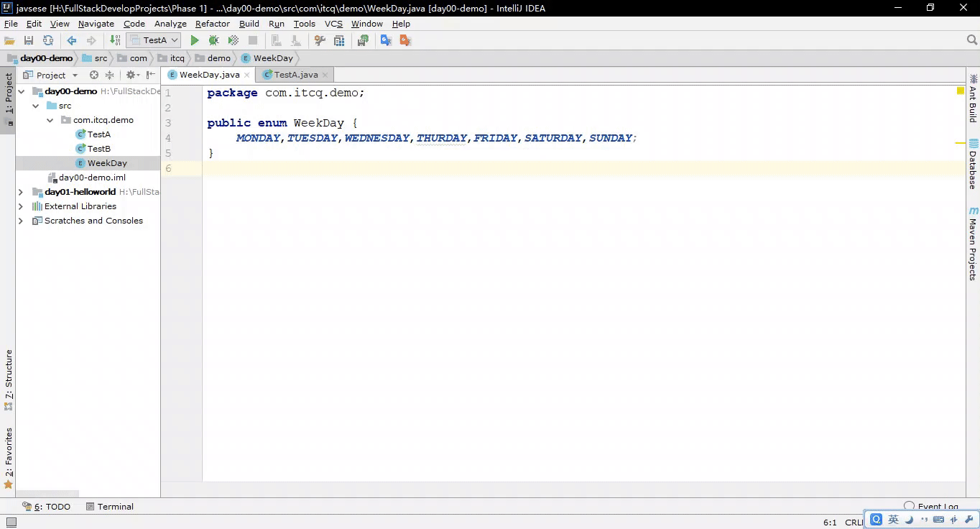Click the Forward navigation arrow icon

(91, 40)
